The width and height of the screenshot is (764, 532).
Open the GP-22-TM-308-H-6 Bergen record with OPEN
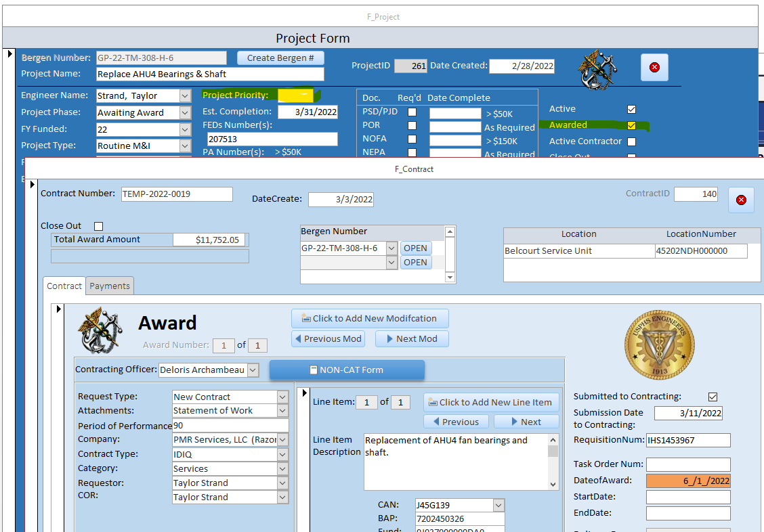click(x=415, y=248)
